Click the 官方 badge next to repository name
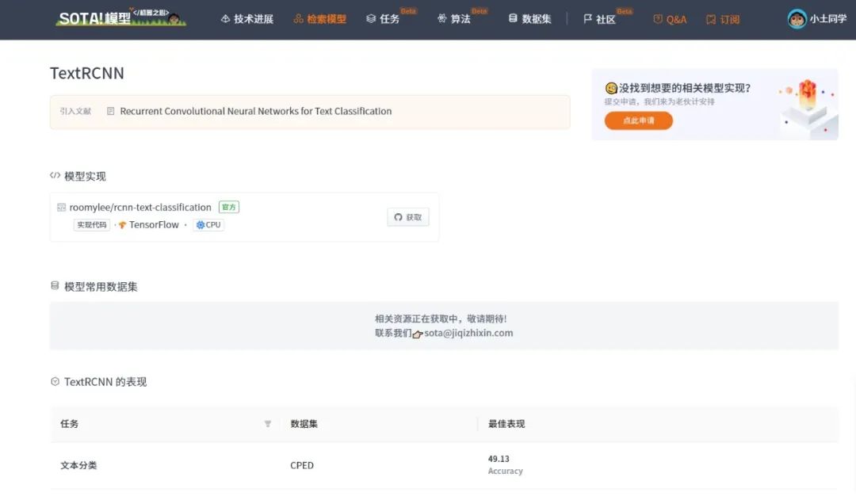This screenshot has width=856, height=504. [x=228, y=207]
